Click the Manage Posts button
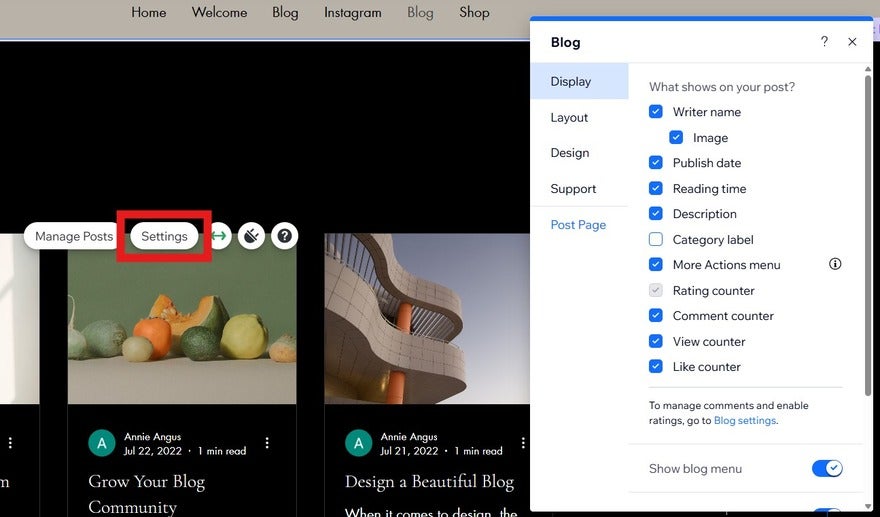This screenshot has height=517, width=880. [74, 237]
